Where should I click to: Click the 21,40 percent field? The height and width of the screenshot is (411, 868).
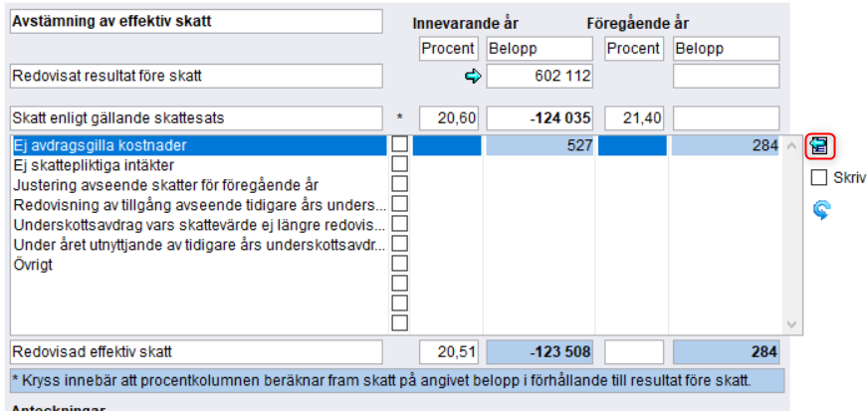click(x=634, y=118)
